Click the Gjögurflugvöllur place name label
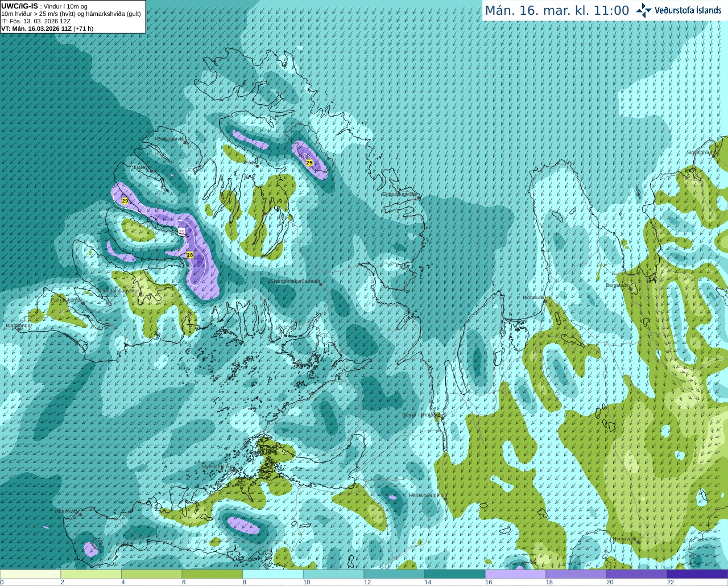728x586 pixels. (x=399, y=194)
